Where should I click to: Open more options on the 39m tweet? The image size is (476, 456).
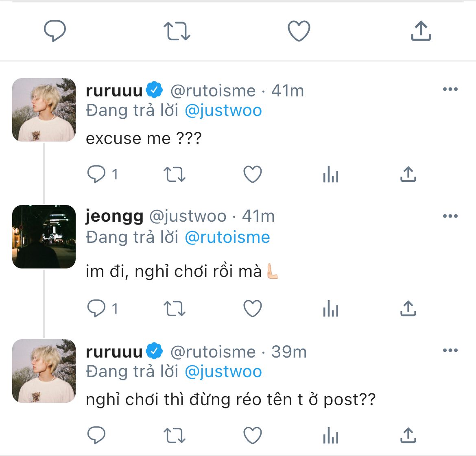450,350
